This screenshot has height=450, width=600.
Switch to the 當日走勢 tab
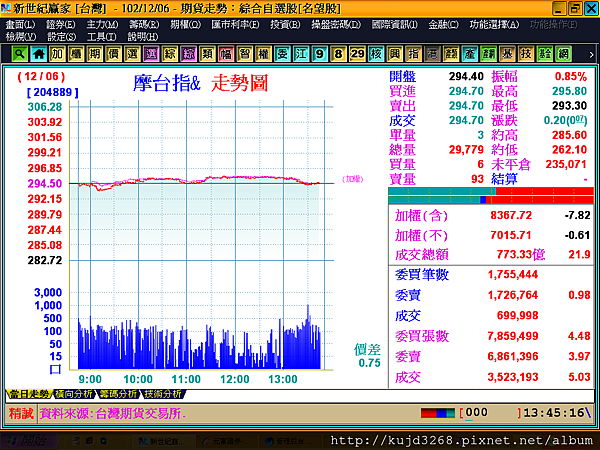tap(29, 394)
